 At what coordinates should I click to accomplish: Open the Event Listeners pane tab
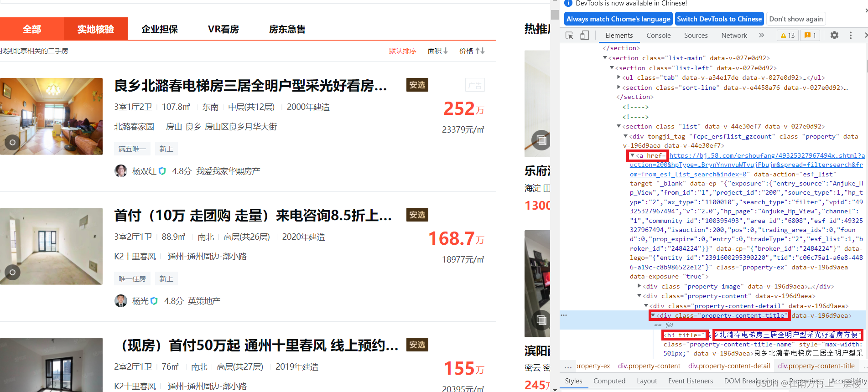(690, 381)
